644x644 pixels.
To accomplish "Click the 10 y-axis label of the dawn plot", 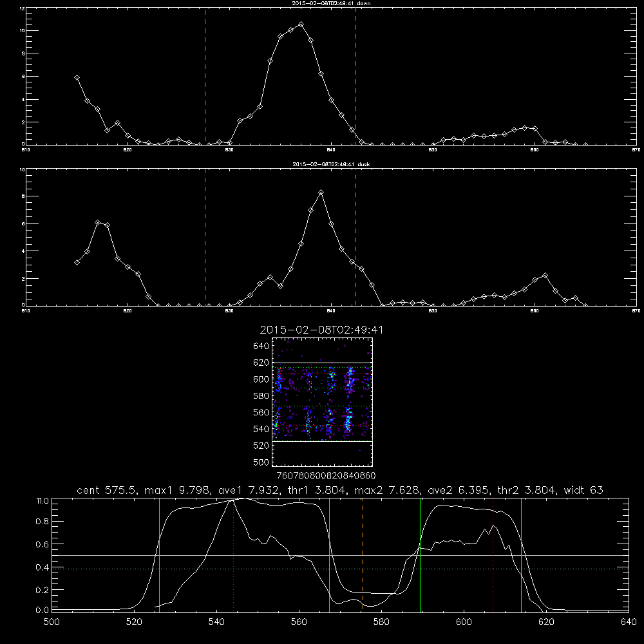I will coord(23,31).
